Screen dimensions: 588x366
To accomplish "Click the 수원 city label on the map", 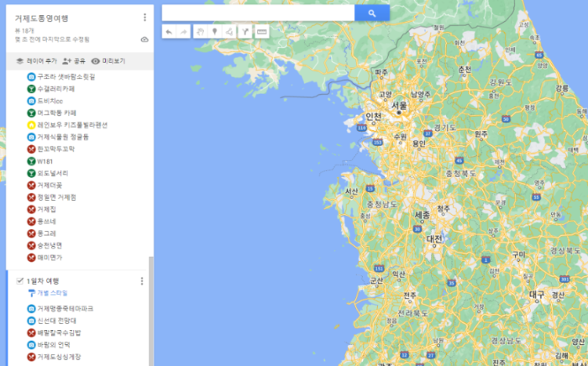I will [400, 137].
